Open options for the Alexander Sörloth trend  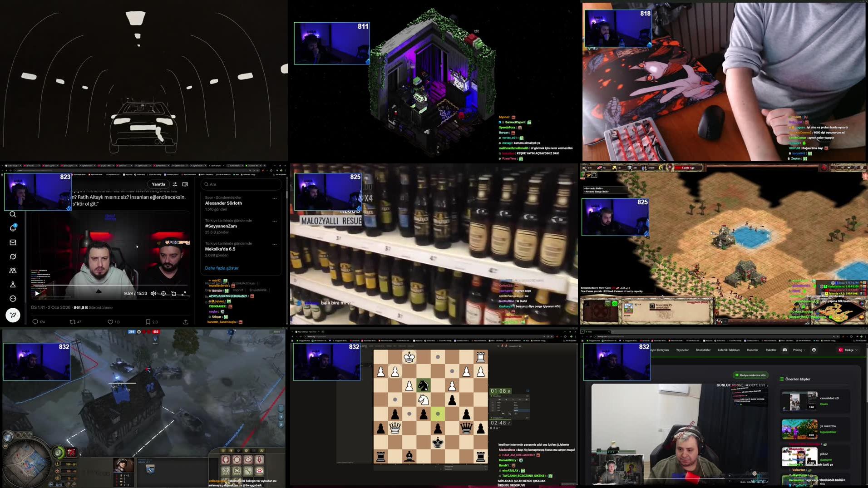point(274,198)
